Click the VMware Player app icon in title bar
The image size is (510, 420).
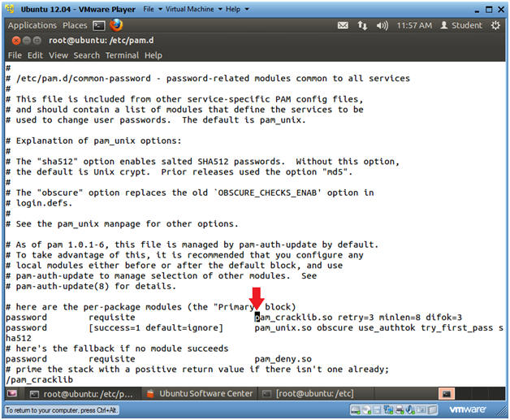(10, 9)
